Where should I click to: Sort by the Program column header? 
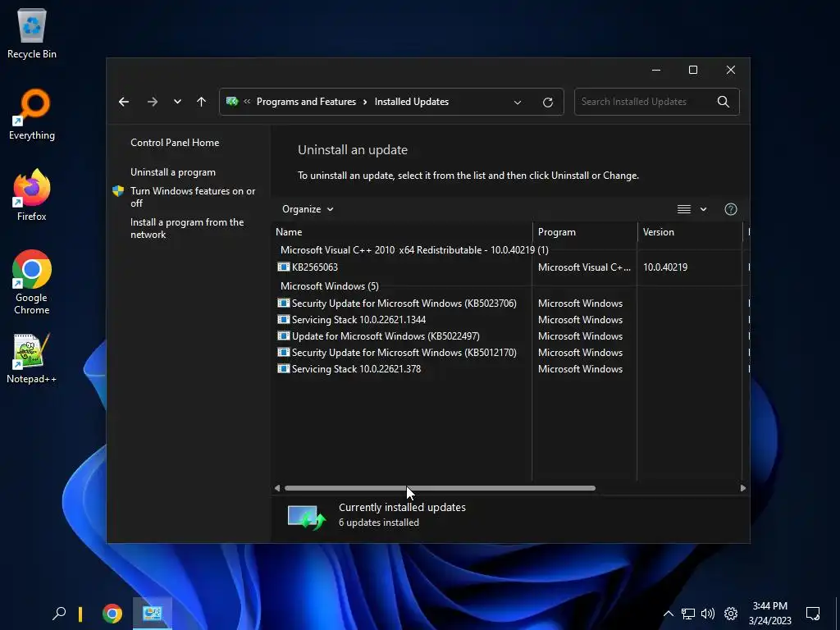click(584, 232)
